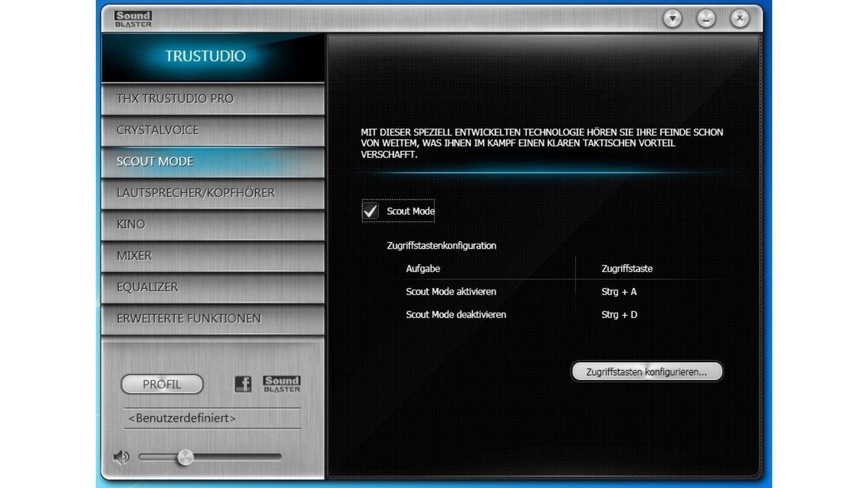Click the 'Strg + D' hotkey value
Viewport: 868px width, 488px height.
coord(619,314)
